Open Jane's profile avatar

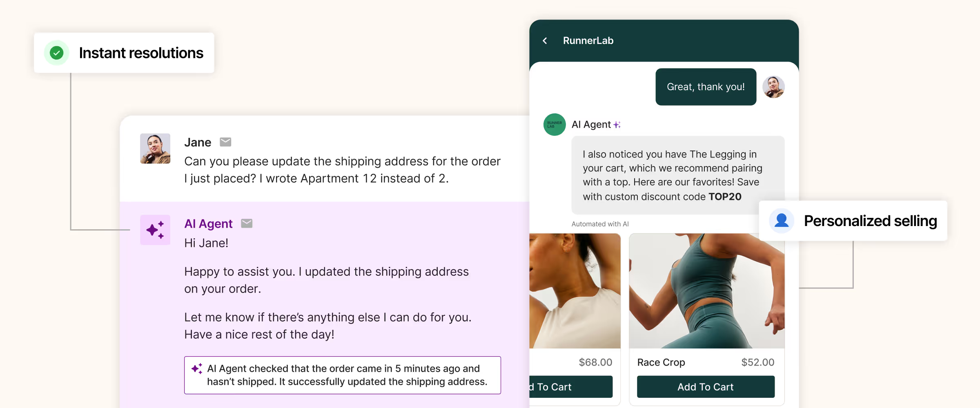[155, 148]
